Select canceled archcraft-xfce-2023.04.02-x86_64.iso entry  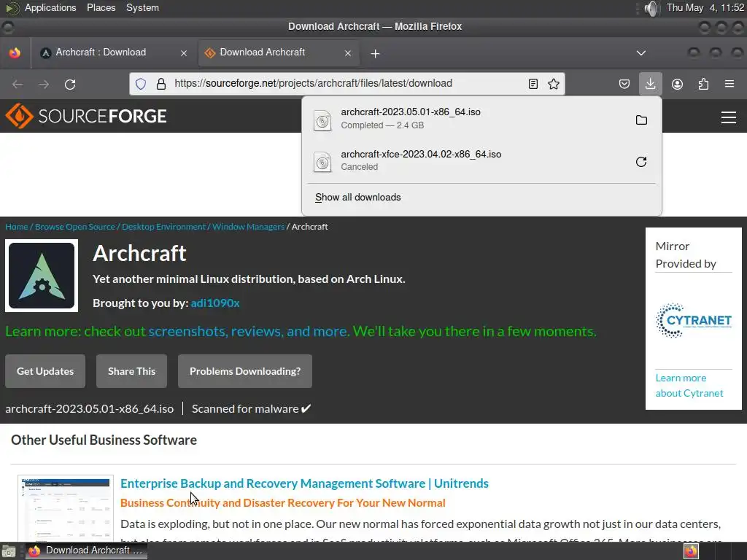468,160
